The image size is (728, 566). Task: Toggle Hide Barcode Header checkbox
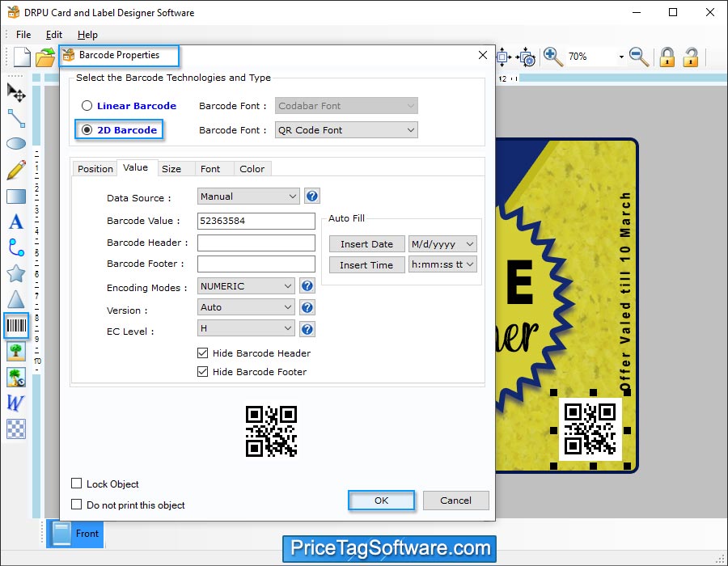(x=202, y=353)
